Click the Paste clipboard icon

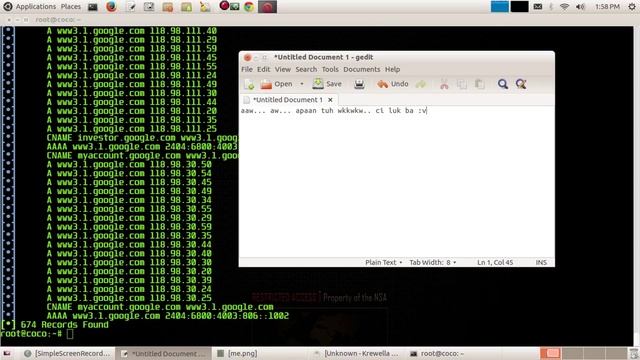click(480, 84)
